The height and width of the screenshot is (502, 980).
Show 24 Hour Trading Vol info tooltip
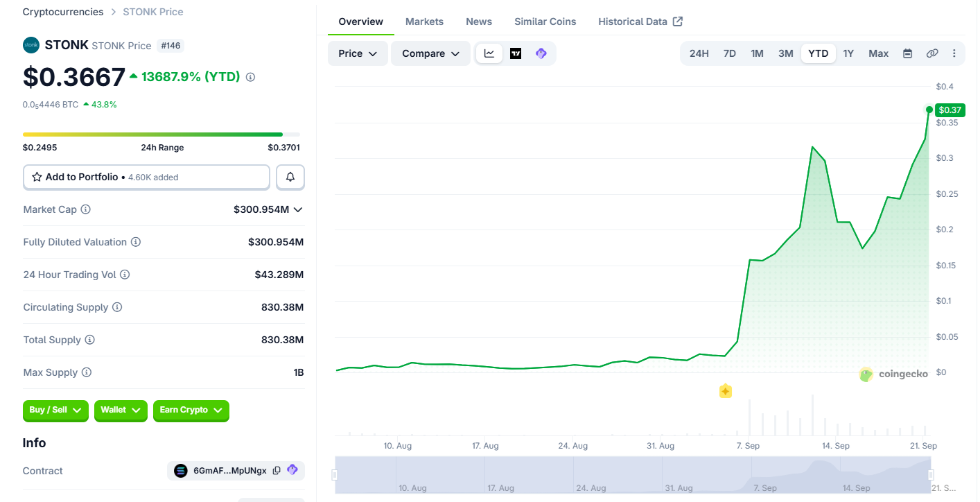point(125,275)
